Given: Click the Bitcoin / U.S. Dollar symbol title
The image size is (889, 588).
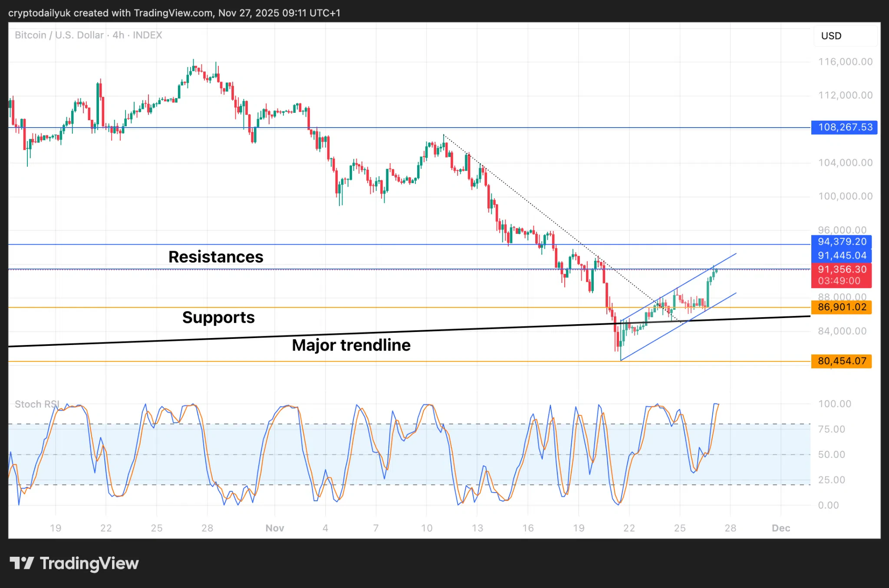Looking at the screenshot, I should [x=59, y=35].
